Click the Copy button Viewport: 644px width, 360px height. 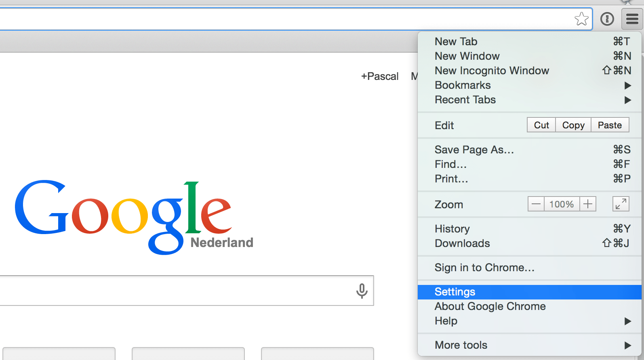pos(573,125)
